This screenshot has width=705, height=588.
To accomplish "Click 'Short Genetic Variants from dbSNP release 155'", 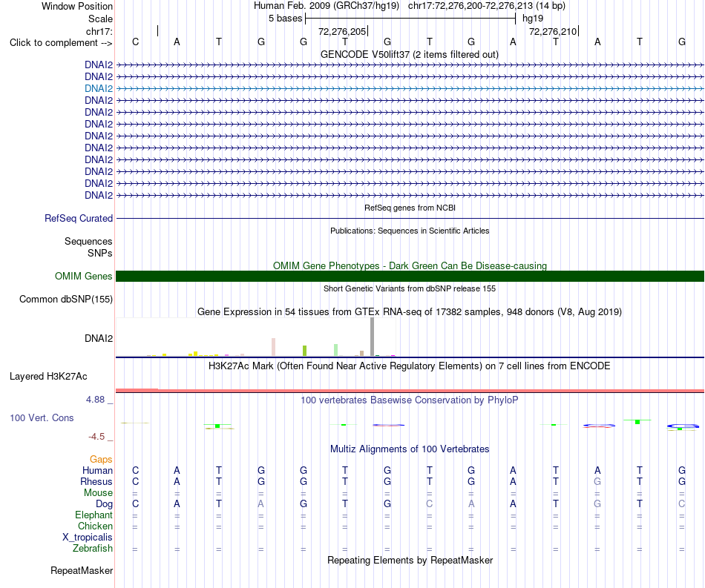I will tap(410, 288).
